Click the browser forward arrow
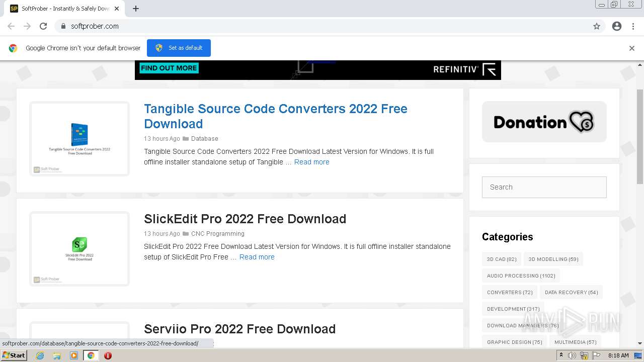Screen dimensions: 644x362 (x=27, y=26)
